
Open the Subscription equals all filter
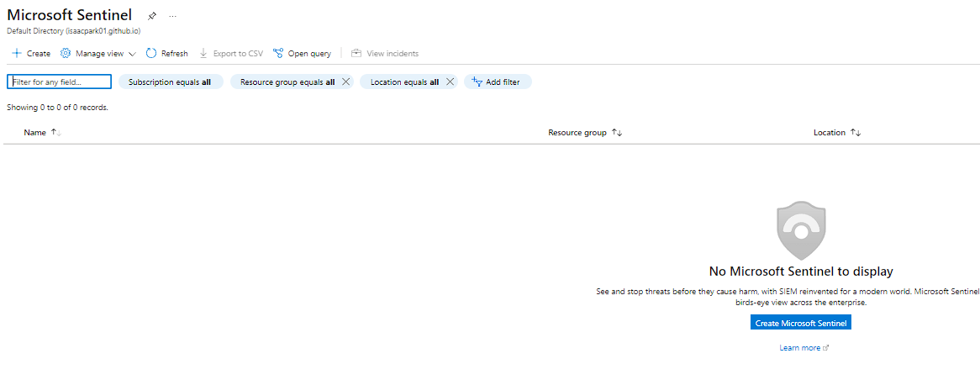click(x=171, y=82)
